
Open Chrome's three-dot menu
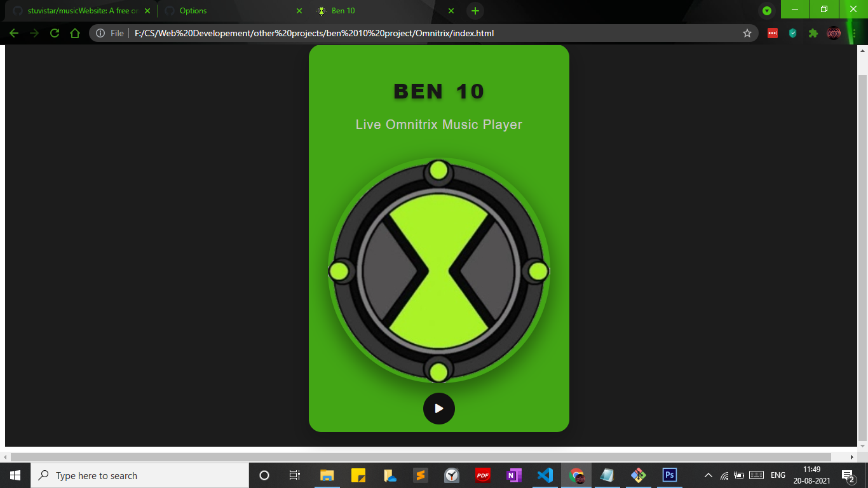[x=855, y=33]
